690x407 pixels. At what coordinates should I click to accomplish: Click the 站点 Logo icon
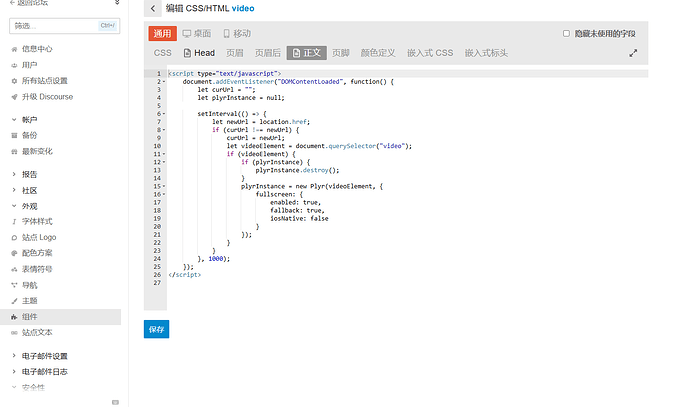[x=14, y=238]
